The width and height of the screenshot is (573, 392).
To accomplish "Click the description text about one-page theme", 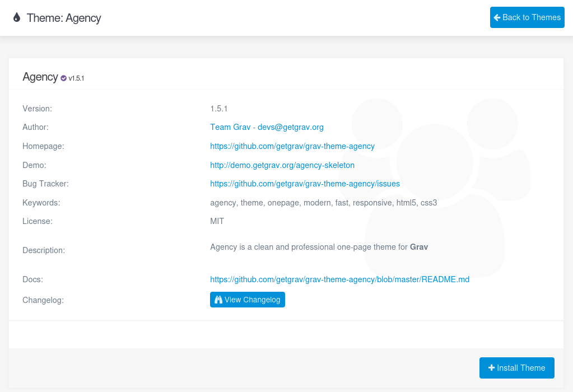I will click(x=319, y=247).
